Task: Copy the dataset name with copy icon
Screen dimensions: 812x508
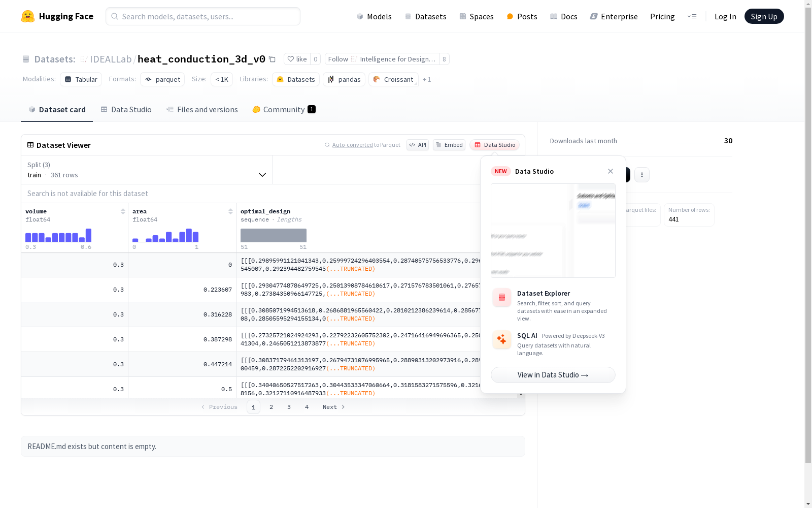Action: point(272,59)
